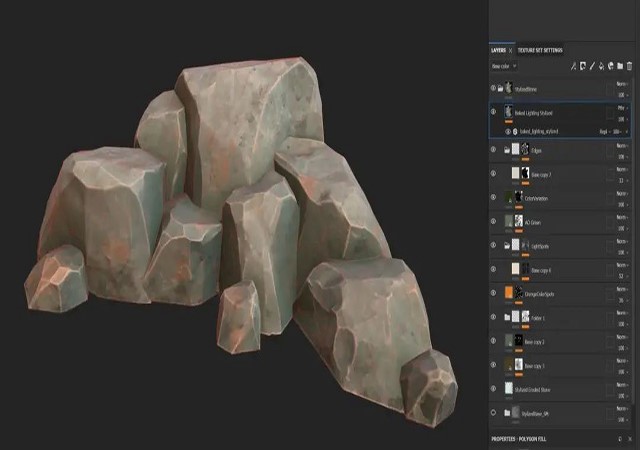
Task: Click the add effect wand icon
Action: 574,66
